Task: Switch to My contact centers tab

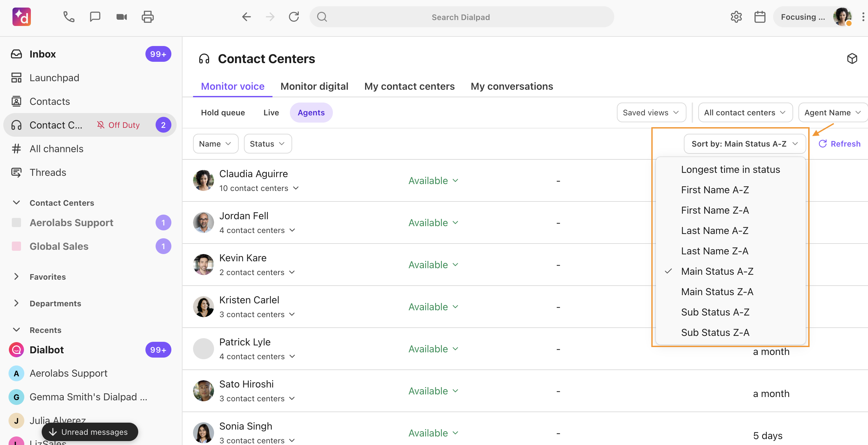Action: 409,86
